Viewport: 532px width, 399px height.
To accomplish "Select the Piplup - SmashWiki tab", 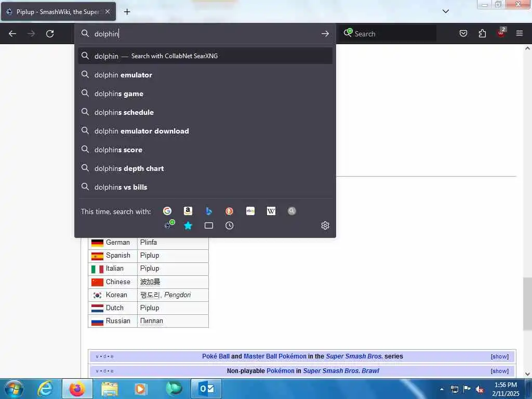I will (x=58, y=12).
